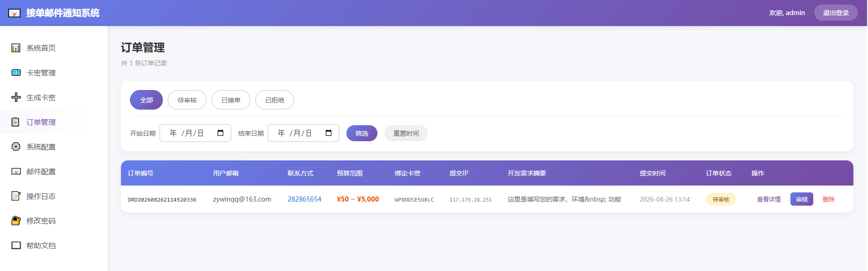
Task: Click the 修改密码 lock icon
Action: tap(16, 221)
